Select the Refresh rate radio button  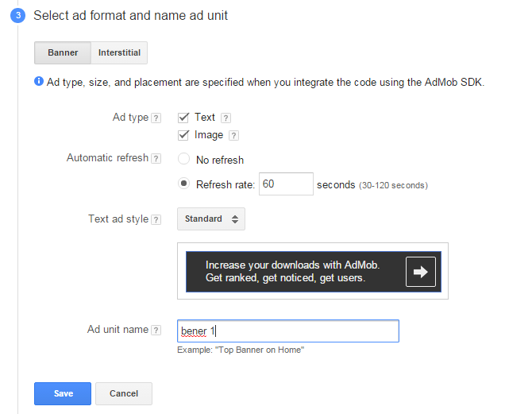pyautogui.click(x=183, y=184)
